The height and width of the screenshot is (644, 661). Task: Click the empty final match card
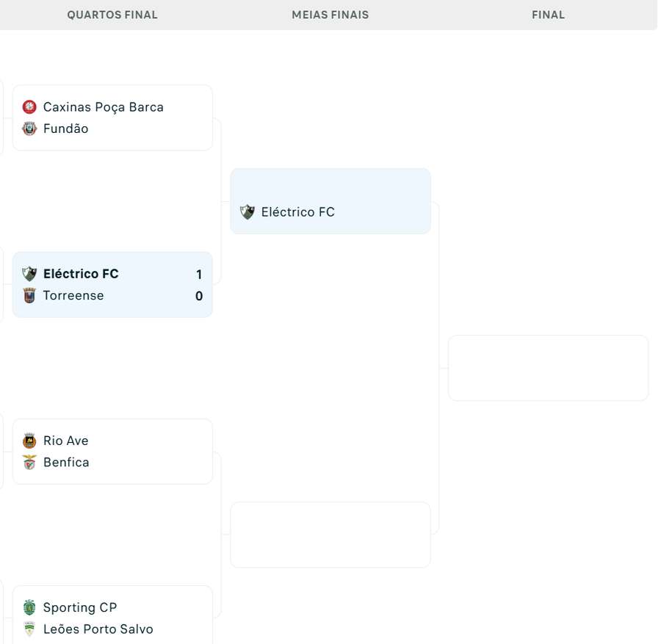(x=548, y=367)
